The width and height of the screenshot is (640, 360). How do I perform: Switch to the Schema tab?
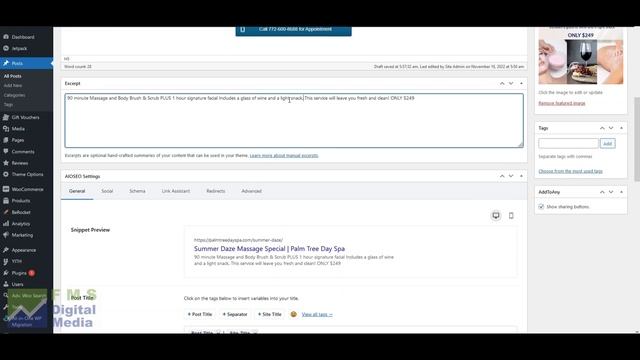pyautogui.click(x=137, y=191)
